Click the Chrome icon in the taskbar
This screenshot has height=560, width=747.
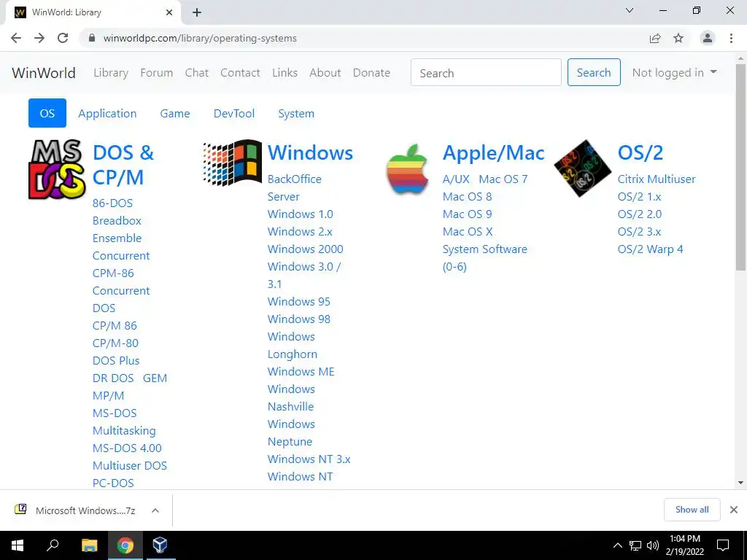pyautogui.click(x=125, y=545)
